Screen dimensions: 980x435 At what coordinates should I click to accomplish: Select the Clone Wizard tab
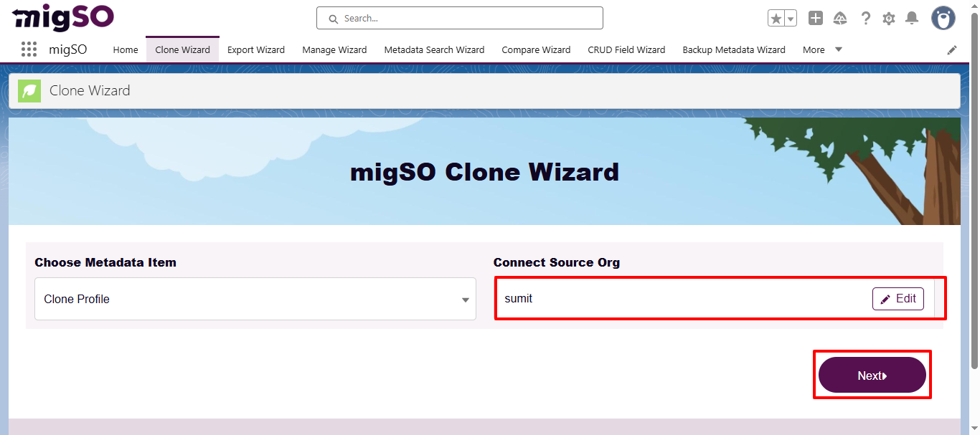point(182,49)
